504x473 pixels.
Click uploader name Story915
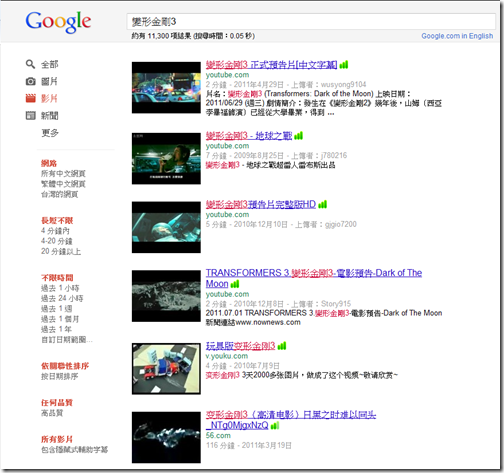point(336,304)
